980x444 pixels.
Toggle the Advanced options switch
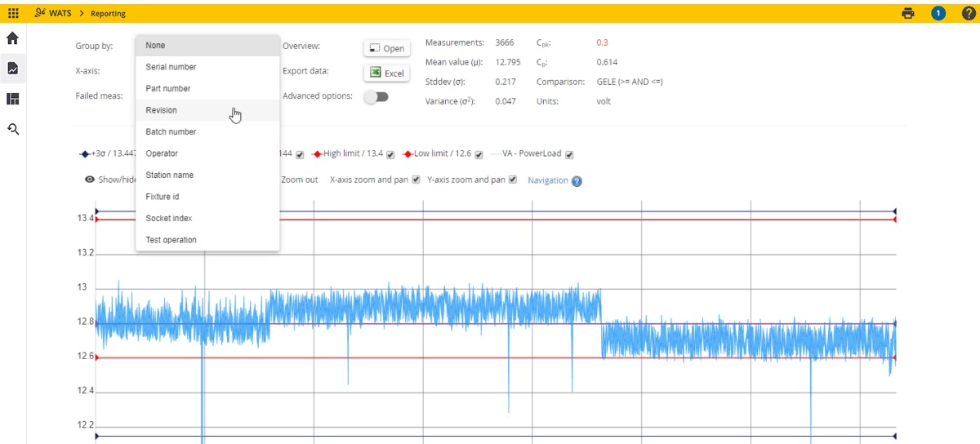[376, 96]
